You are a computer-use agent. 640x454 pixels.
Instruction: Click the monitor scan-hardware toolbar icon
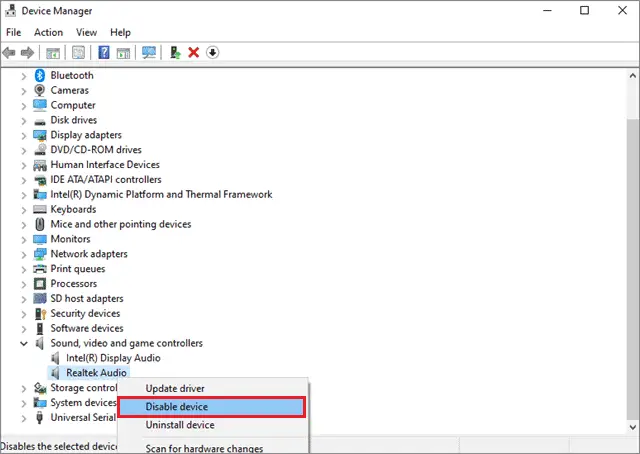click(149, 53)
